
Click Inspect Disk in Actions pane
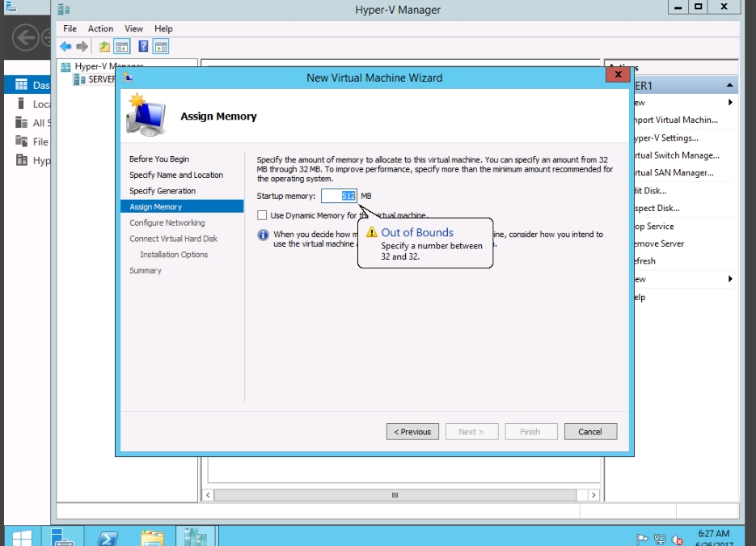click(657, 208)
